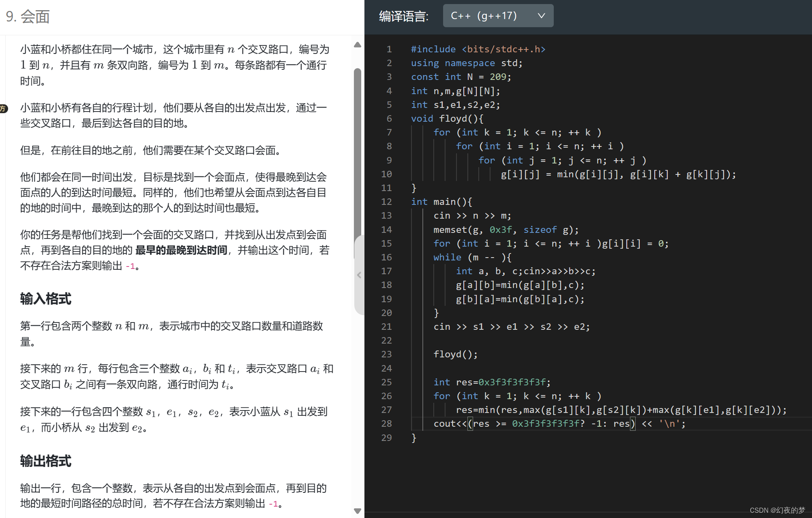Click line number 10 in the gutter
The image size is (812, 518).
386,174
